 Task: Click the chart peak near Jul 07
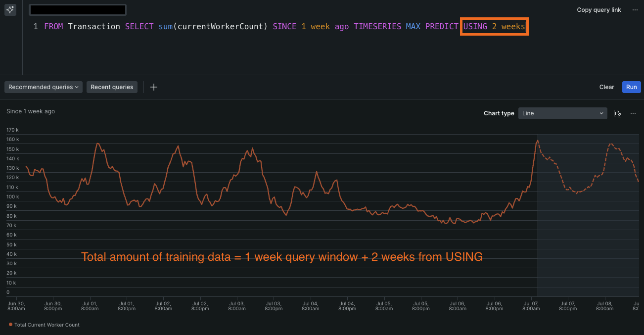537,141
